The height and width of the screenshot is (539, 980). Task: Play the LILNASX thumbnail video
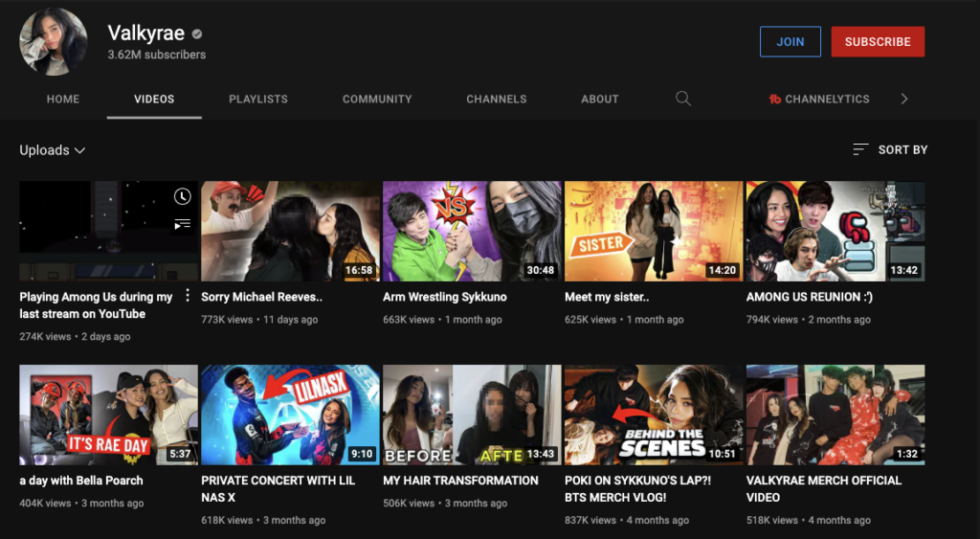291,415
